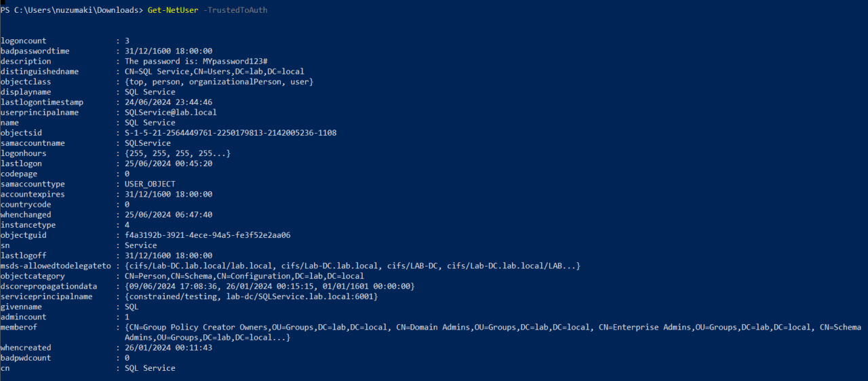Click the objectclass value list
Image resolution: width=868 pixels, height=381 pixels.
(x=219, y=82)
